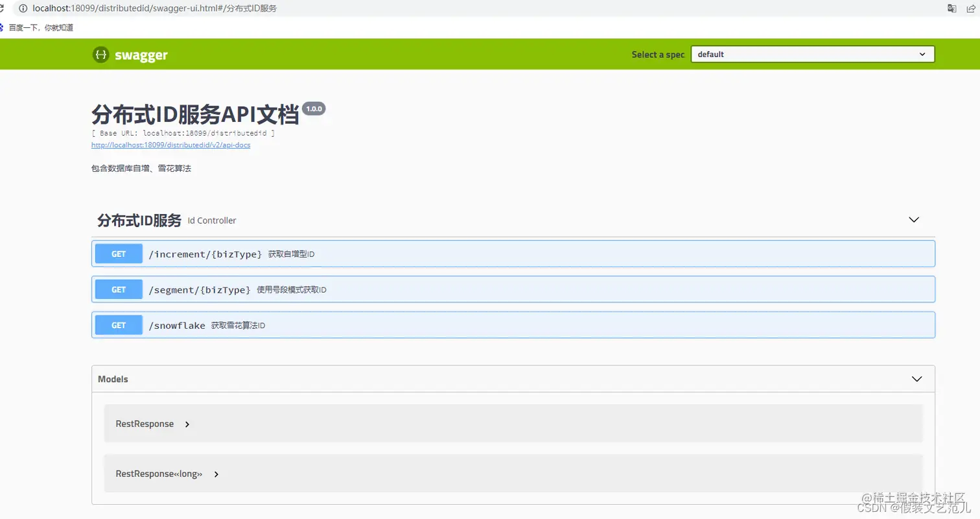Click the RestResponse«long» model name
This screenshot has width=980, height=519.
[x=159, y=474]
